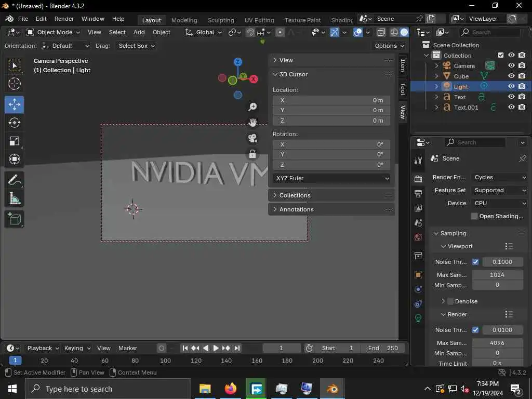Open the Object Mode dropdown
The height and width of the screenshot is (399, 532).
(54, 32)
